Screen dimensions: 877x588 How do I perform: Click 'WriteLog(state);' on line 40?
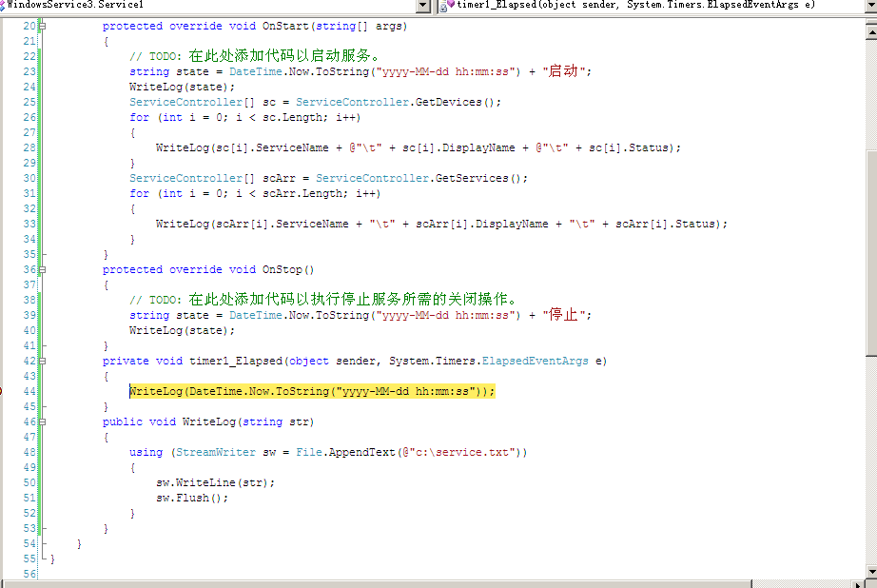[183, 330]
